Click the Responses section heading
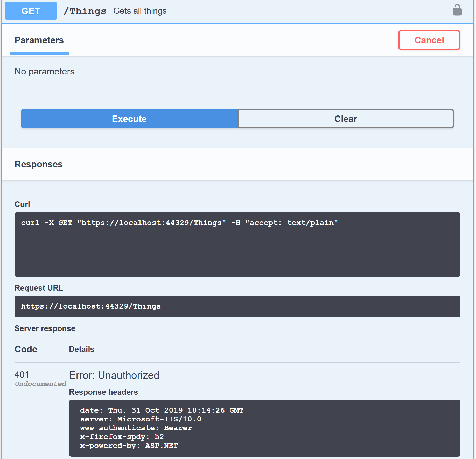 [x=39, y=164]
